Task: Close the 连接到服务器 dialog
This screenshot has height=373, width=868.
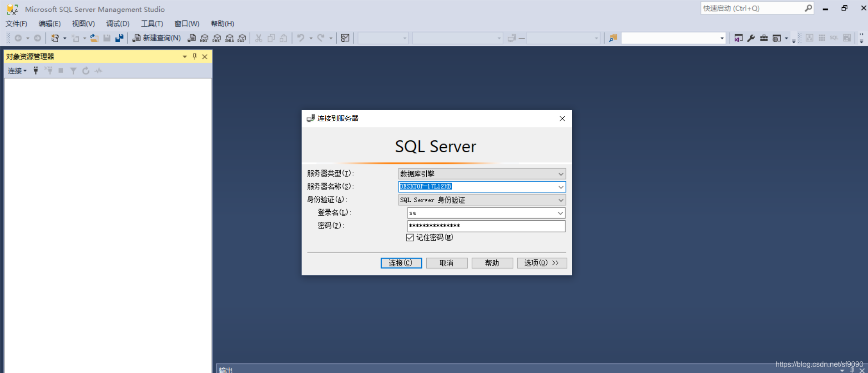Action: point(562,119)
